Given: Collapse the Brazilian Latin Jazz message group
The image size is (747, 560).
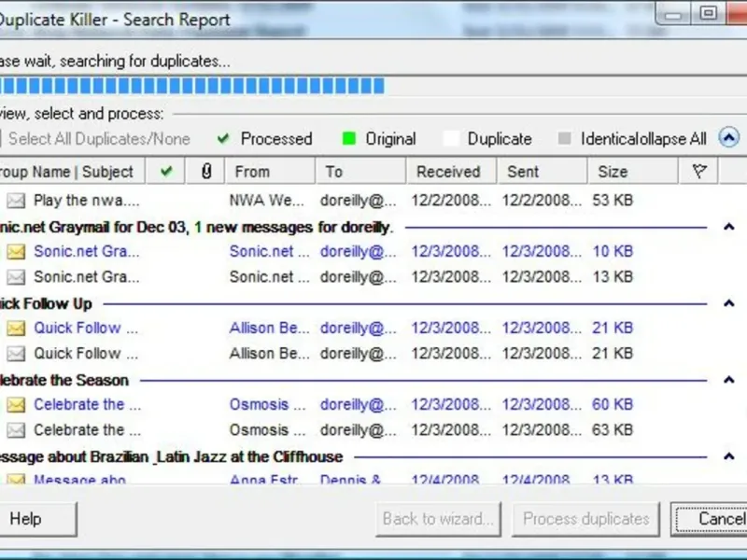Looking at the screenshot, I should click(728, 456).
